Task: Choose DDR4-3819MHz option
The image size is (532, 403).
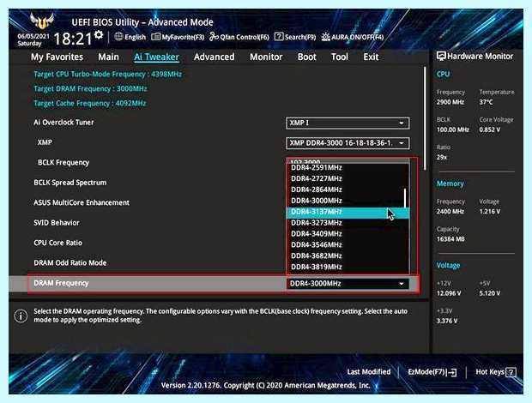Action: 348,267
